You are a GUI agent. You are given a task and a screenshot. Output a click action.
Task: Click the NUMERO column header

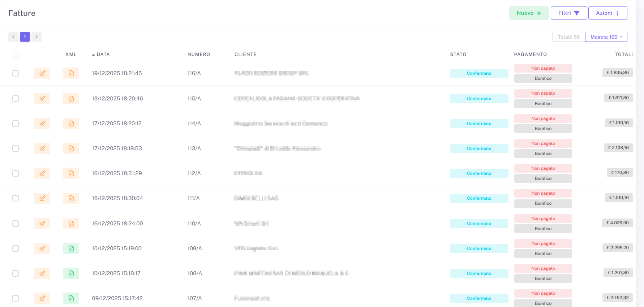point(198,55)
